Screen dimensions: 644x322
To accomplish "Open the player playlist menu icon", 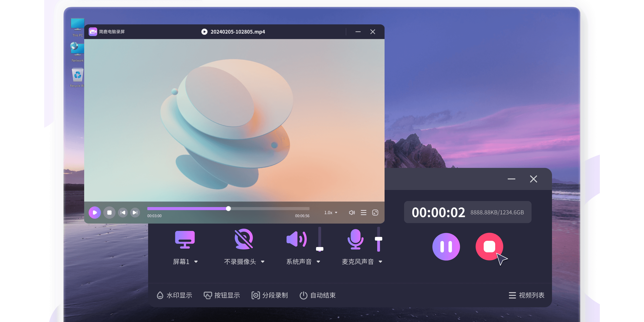I will pos(363,213).
